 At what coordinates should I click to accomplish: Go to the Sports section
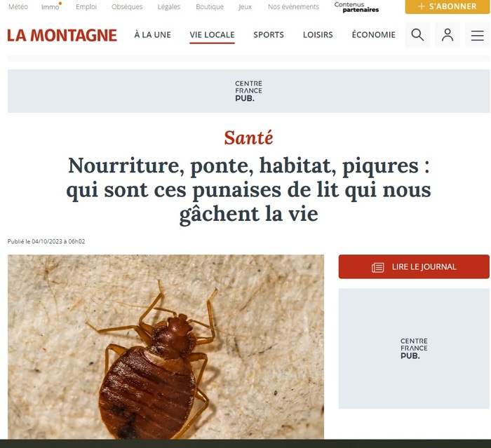click(x=269, y=35)
